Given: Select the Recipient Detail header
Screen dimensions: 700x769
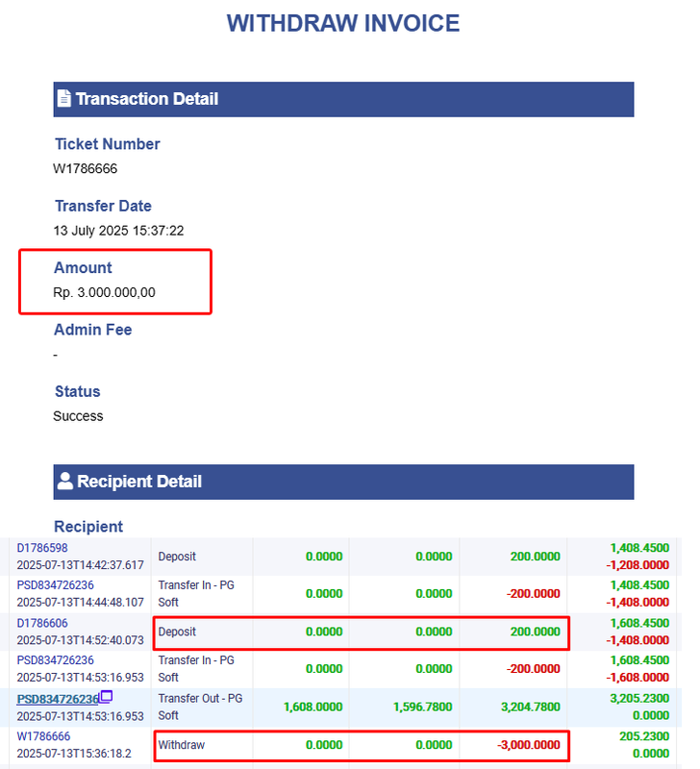Looking at the screenshot, I should point(343,482).
